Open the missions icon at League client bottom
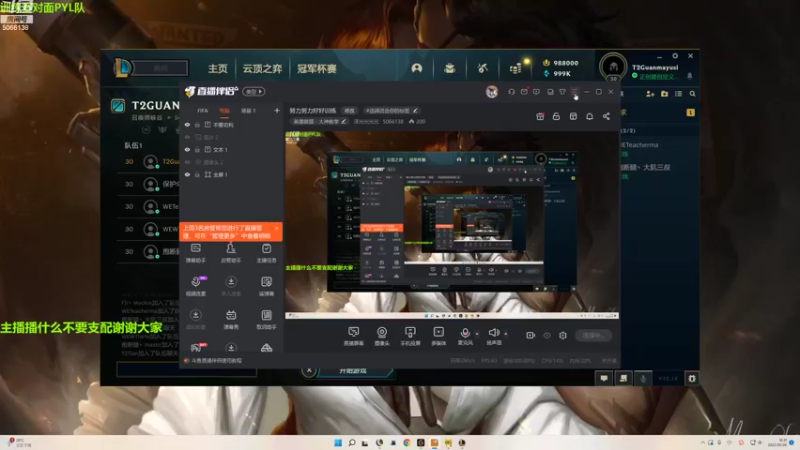This screenshot has width=800, height=450. 623,378
